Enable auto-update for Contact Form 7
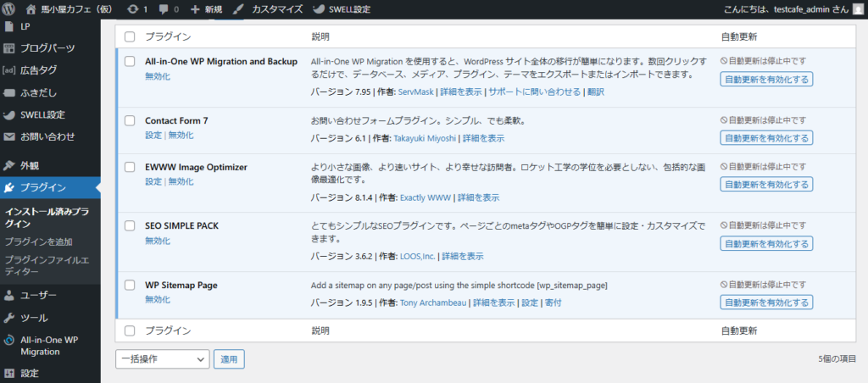Viewport: 868px width, 383px height. 766,138
